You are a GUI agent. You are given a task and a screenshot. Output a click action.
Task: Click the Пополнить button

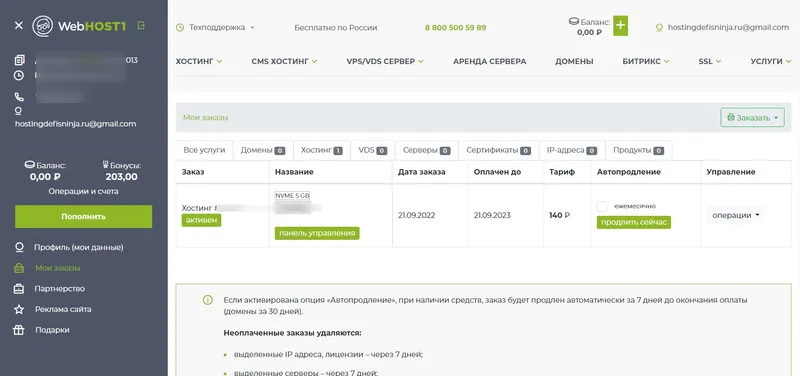coord(83,216)
